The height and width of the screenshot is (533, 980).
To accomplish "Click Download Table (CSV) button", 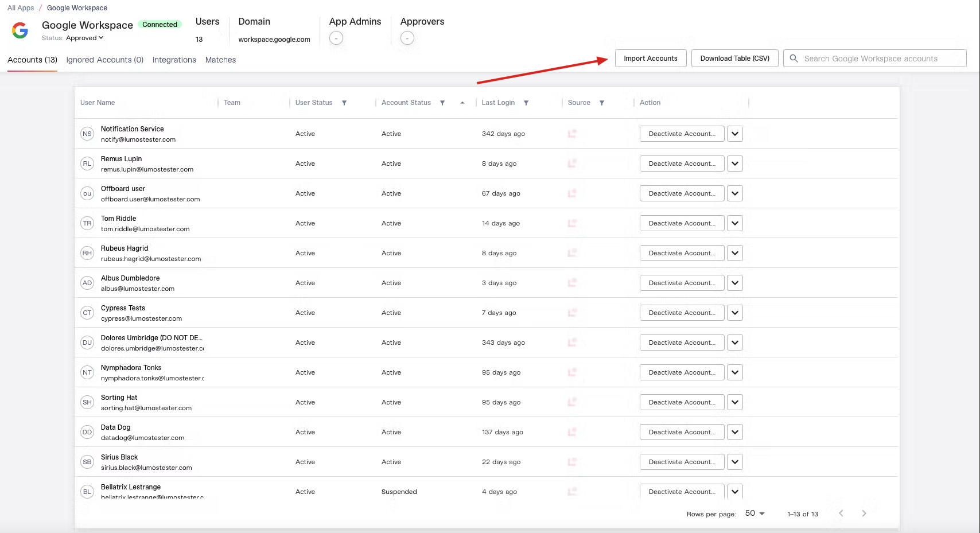I will (735, 59).
